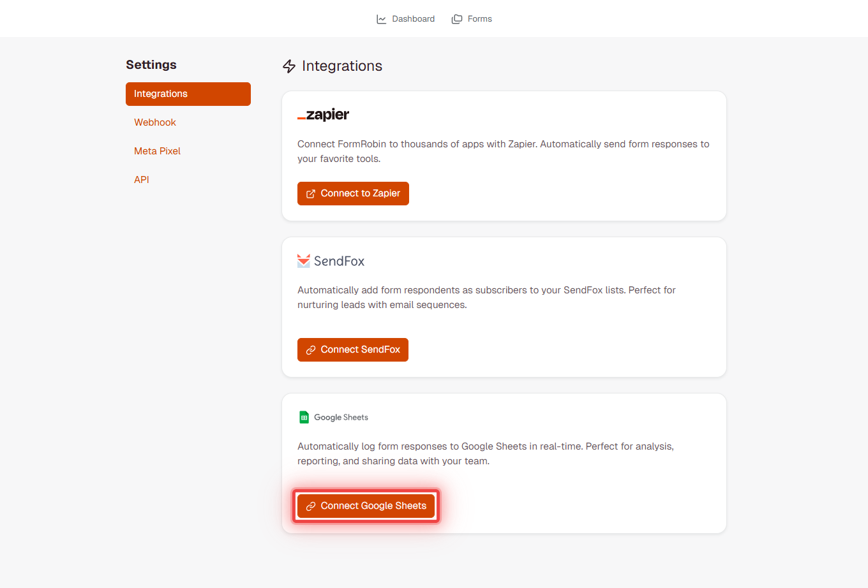Click the Settings sidebar heading
The image size is (868, 588).
pyautogui.click(x=151, y=64)
